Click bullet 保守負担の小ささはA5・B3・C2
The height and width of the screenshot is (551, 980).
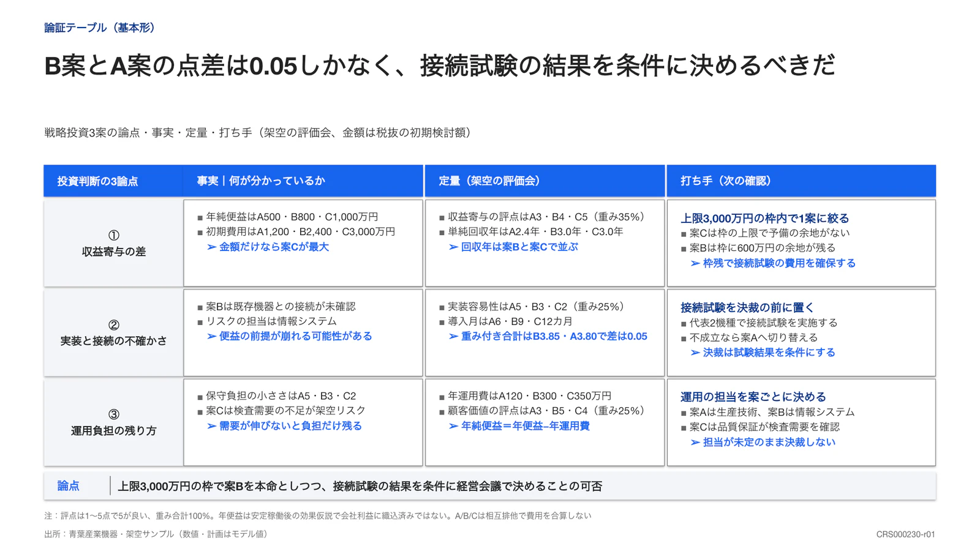pyautogui.click(x=277, y=395)
